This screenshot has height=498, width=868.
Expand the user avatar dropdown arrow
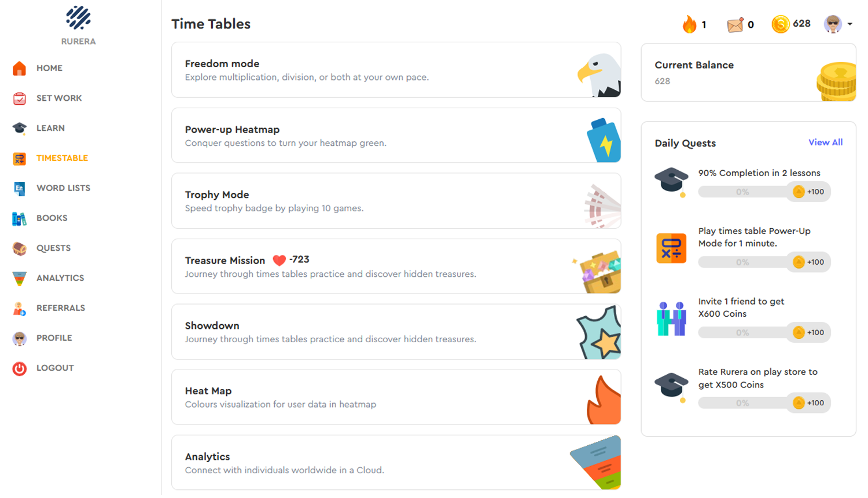coord(850,24)
